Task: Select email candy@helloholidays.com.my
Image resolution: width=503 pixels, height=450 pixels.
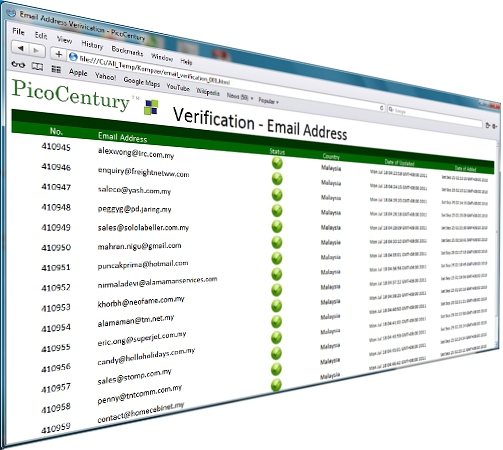Action: (146, 356)
